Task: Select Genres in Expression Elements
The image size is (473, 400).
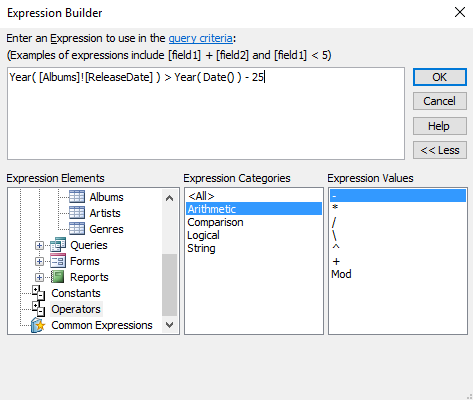Action: pyautogui.click(x=106, y=229)
